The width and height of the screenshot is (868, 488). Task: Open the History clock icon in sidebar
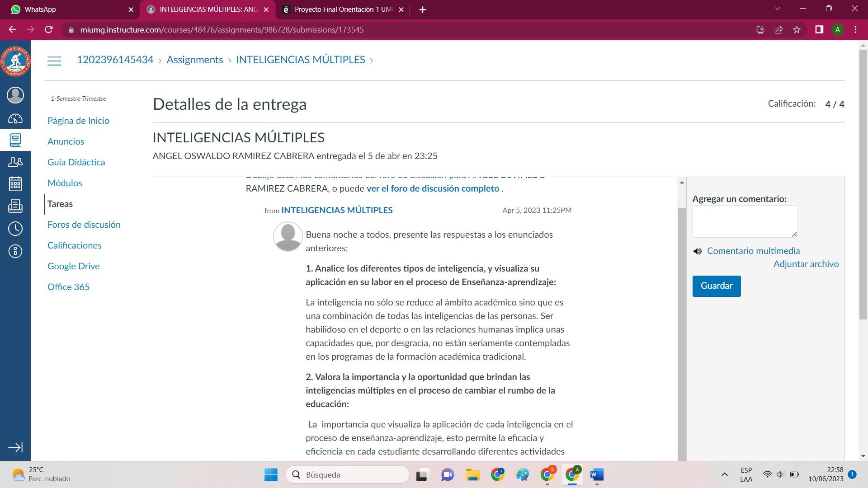coord(15,229)
